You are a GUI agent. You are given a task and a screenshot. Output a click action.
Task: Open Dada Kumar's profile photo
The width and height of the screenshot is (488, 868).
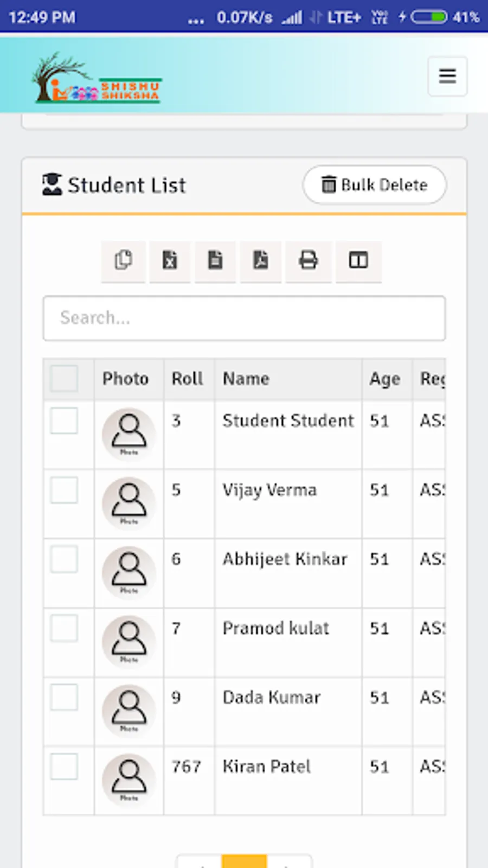point(129,711)
